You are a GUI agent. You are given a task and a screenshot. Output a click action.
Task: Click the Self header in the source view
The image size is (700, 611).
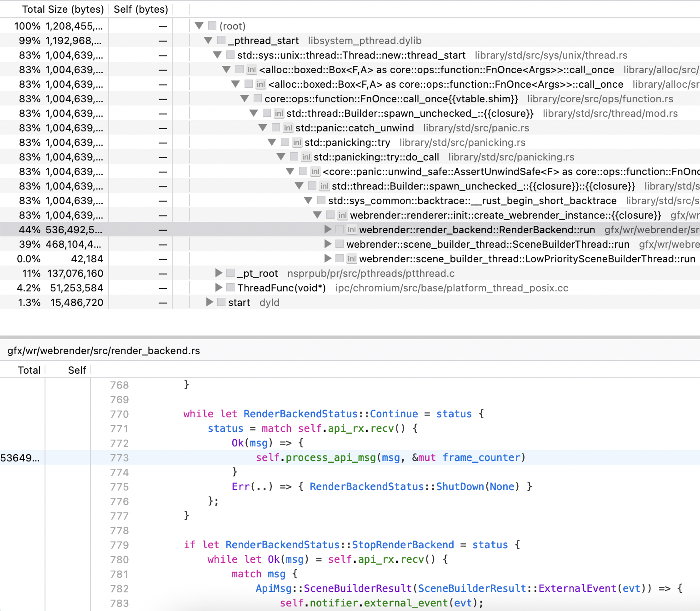[x=77, y=370]
